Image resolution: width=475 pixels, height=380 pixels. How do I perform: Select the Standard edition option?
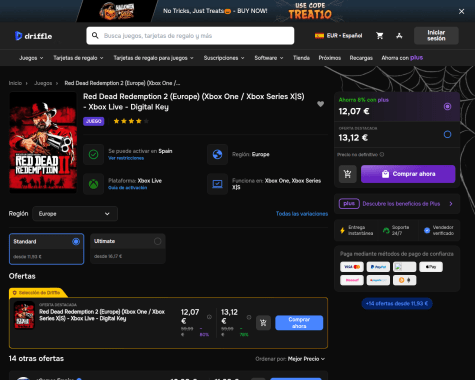click(46, 249)
